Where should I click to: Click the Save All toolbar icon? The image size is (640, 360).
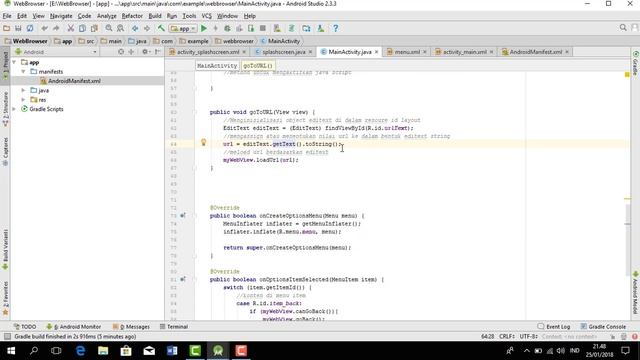(18, 28)
